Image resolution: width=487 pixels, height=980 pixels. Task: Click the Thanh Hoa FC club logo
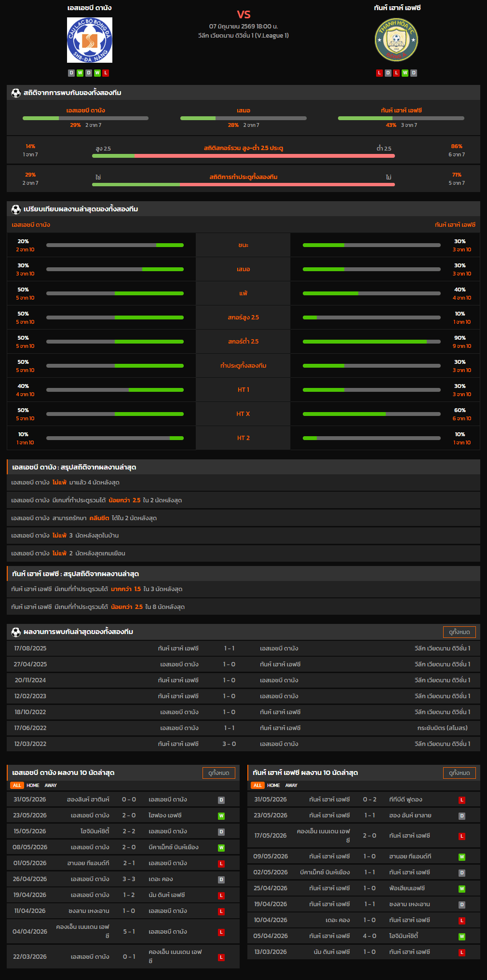tap(396, 40)
